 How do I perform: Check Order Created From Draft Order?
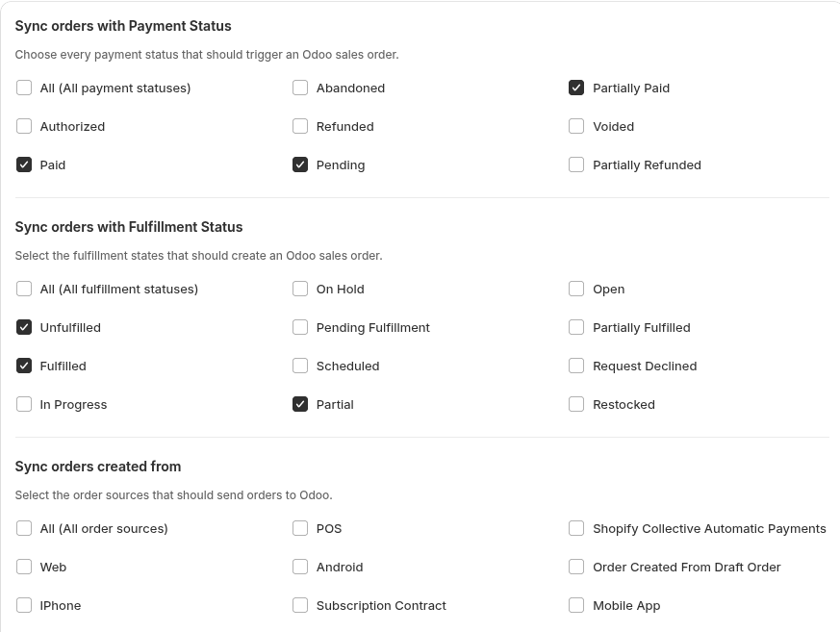[576, 567]
